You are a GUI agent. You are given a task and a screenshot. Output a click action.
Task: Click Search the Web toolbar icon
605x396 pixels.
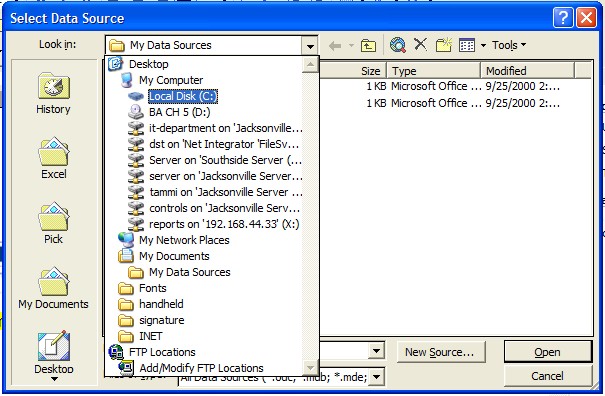pos(397,45)
